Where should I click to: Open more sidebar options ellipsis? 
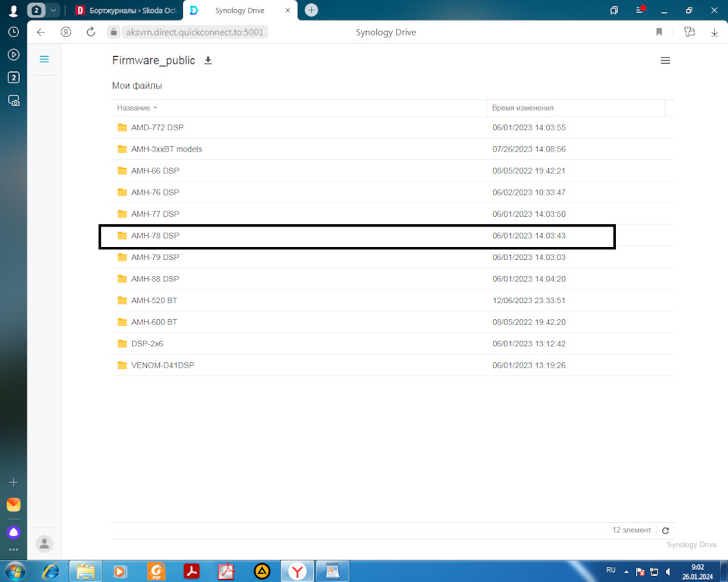14,550
